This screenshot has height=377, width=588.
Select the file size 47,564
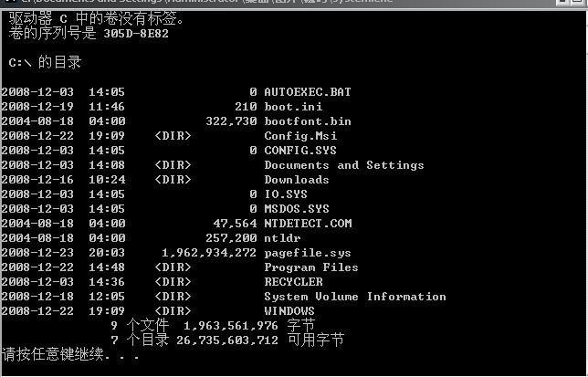[236, 224]
